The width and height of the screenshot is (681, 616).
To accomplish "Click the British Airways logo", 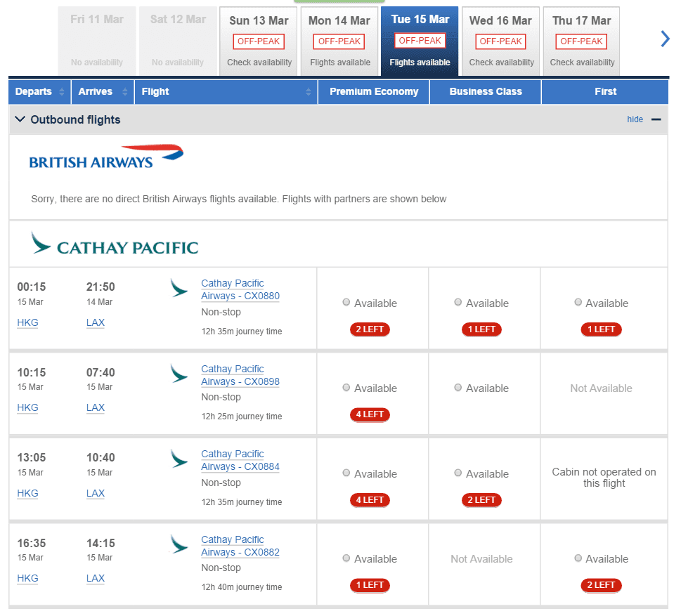I will pyautogui.click(x=106, y=157).
